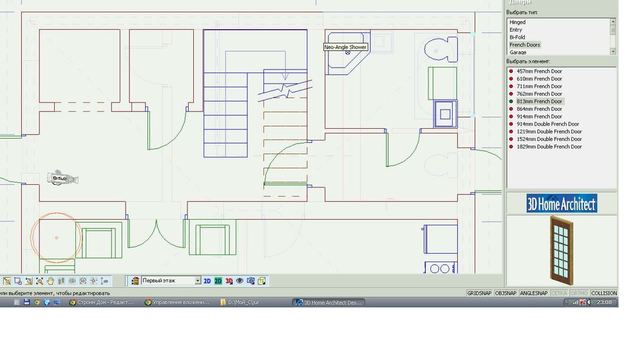This screenshot has width=644, height=362.
Task: Toggle COLLISION in the status bar
Action: [604, 293]
